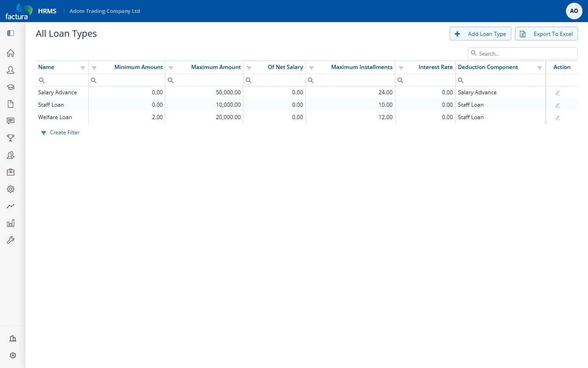588x368 pixels.
Task: Open the Deduction Component filter dropdown
Action: pos(540,68)
